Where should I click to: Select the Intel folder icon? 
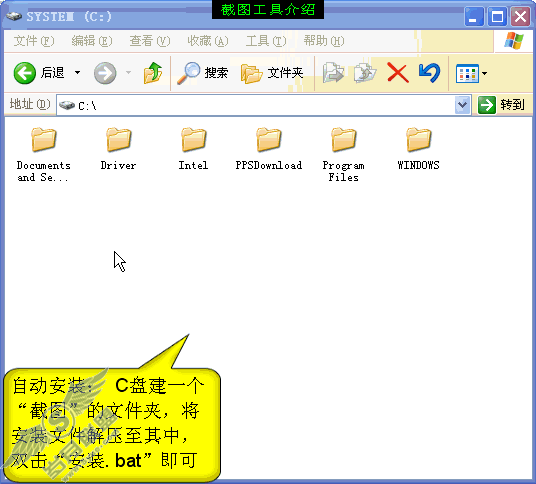(x=193, y=139)
